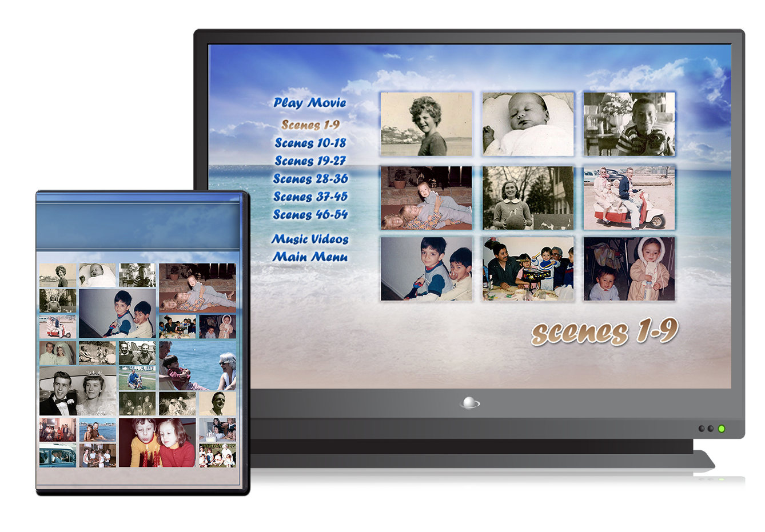Play the red scooter scene thumbnail

(x=629, y=198)
